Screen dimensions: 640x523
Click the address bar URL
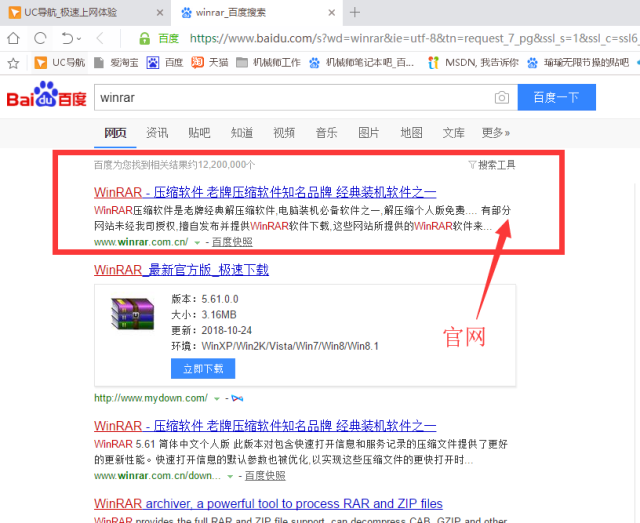(x=414, y=38)
